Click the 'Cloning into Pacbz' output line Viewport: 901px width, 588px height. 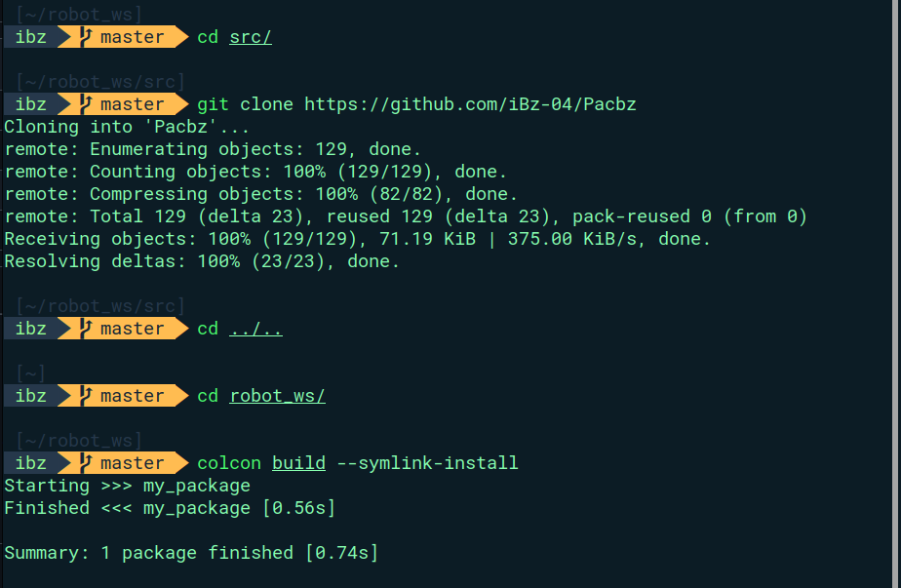(127, 127)
